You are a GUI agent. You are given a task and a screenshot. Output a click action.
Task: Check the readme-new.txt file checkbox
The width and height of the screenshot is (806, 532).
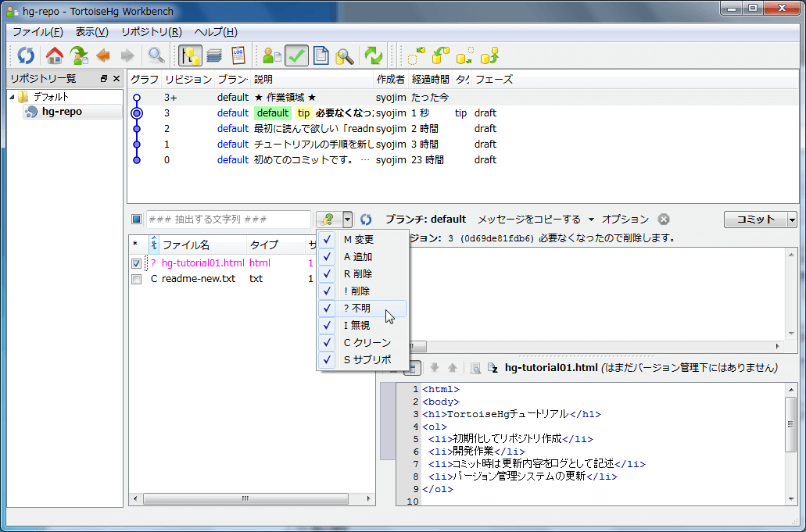click(137, 280)
